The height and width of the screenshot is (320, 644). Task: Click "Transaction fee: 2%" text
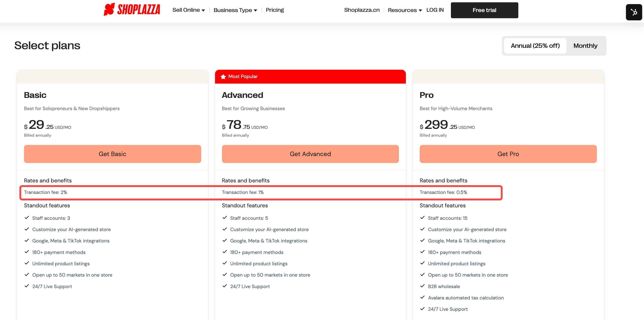(x=46, y=192)
